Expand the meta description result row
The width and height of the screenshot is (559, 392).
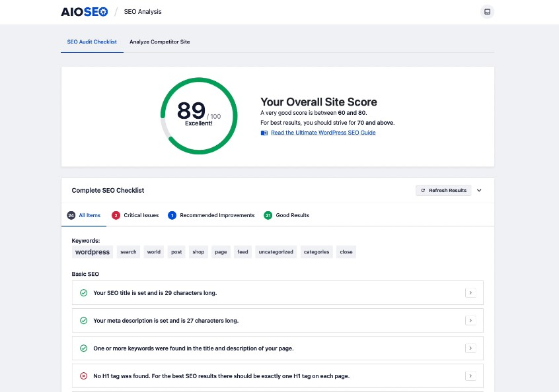(x=470, y=321)
